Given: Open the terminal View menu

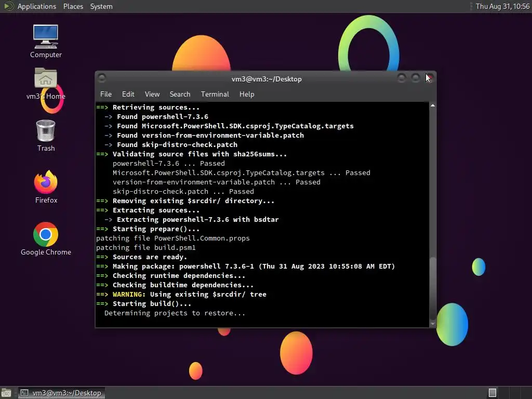Looking at the screenshot, I should [152, 95].
